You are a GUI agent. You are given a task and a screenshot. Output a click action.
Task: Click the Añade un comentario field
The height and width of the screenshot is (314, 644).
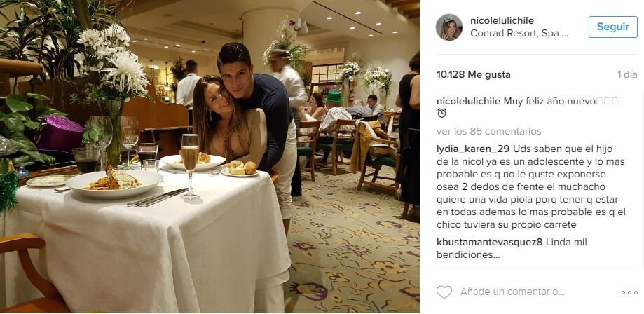pyautogui.click(x=512, y=292)
